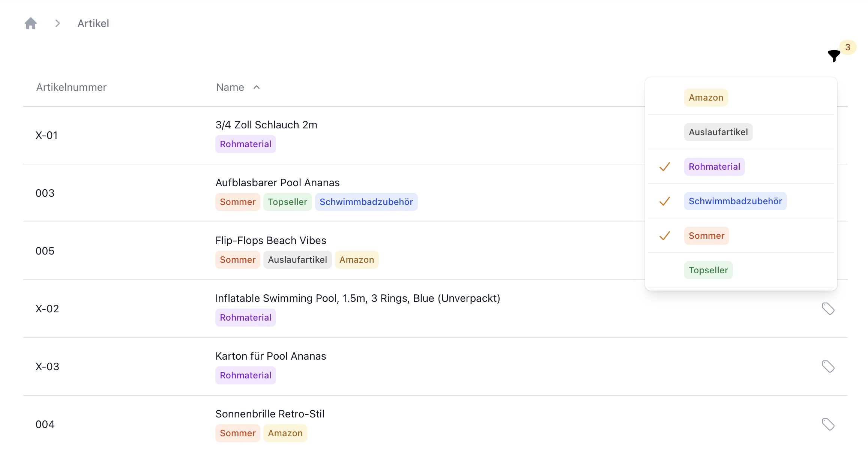Viewport: 868px width, 452px height.
Task: Uncheck the Schwimmbadzubehör filter option
Action: (x=735, y=201)
